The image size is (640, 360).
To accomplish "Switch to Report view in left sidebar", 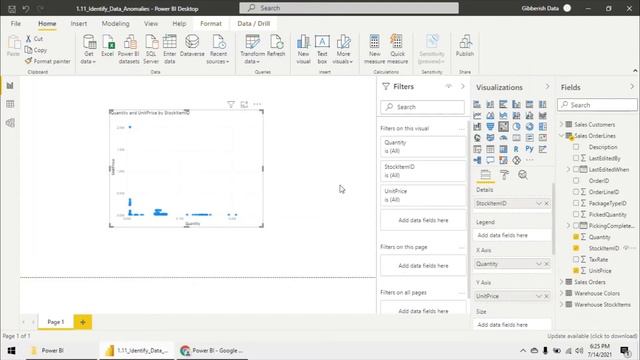I will click(x=10, y=86).
